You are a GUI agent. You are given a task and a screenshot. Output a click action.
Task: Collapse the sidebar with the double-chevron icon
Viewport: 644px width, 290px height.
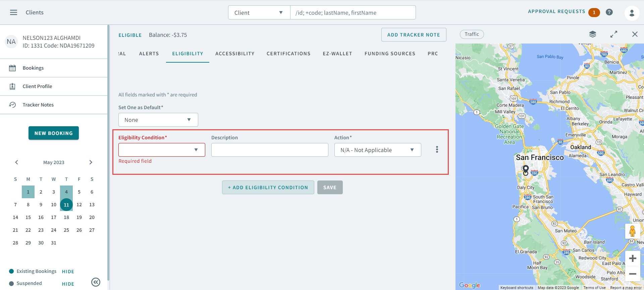(x=96, y=282)
